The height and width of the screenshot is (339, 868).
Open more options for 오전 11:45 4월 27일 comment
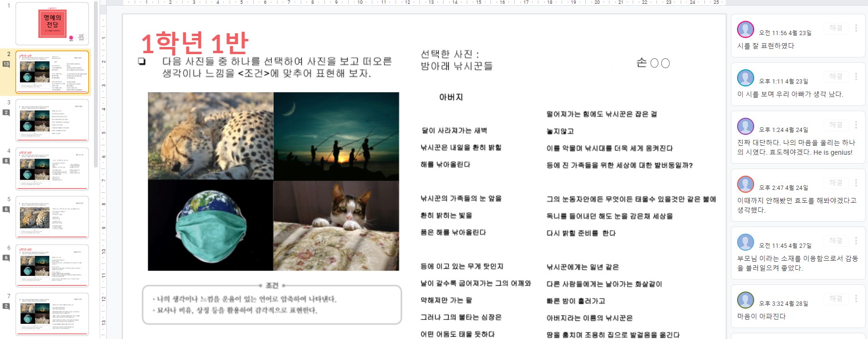pos(856,241)
